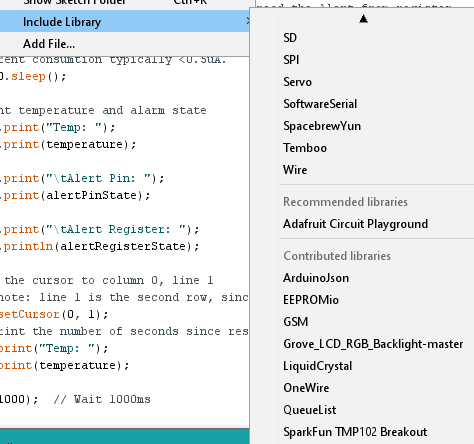Image resolution: width=474 pixels, height=444 pixels.
Task: Include the SpacebrewYun library
Action: pos(362,126)
